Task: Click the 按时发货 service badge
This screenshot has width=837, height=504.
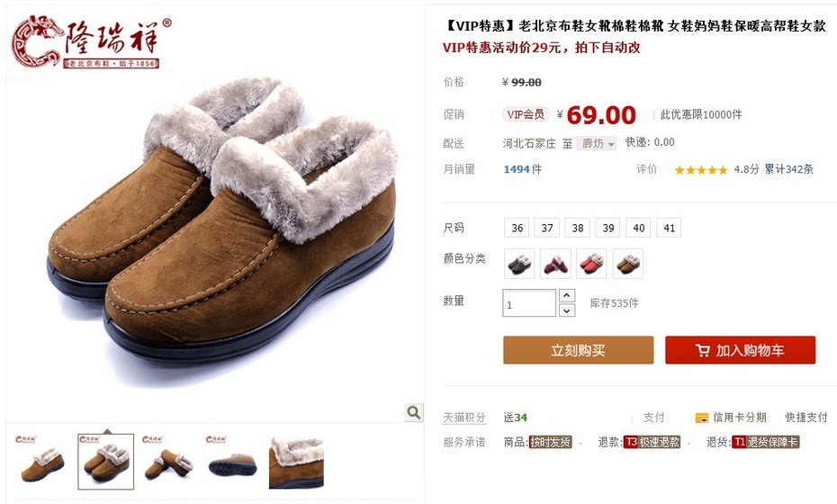Action: (550, 442)
